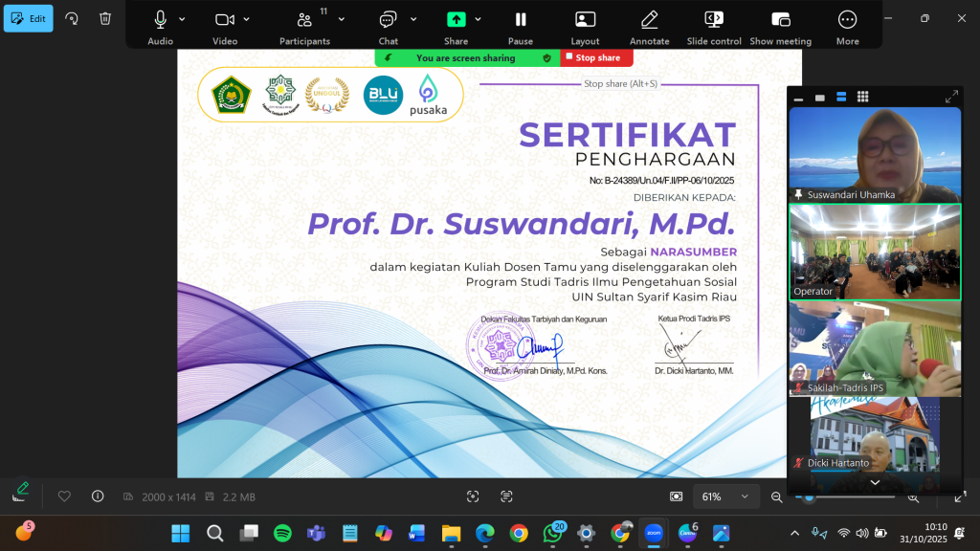Screen dimensions: 980x551
Task: Click the zoom slider in Photos
Action: pos(852,497)
